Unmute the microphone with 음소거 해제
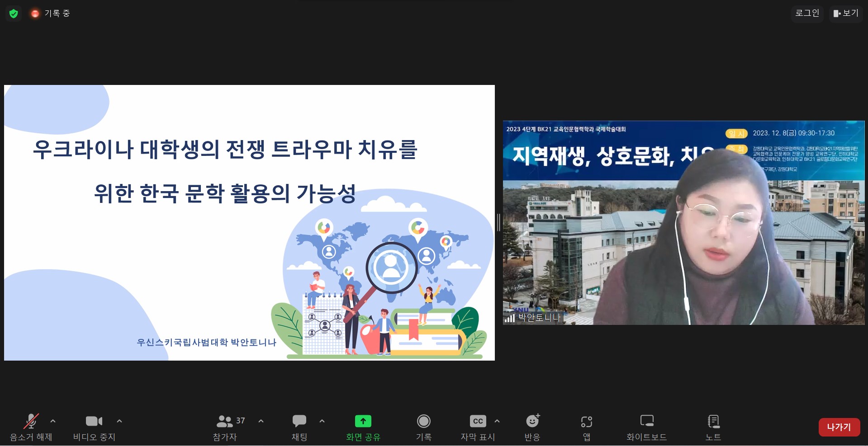This screenshot has width=868, height=446. tap(31, 427)
